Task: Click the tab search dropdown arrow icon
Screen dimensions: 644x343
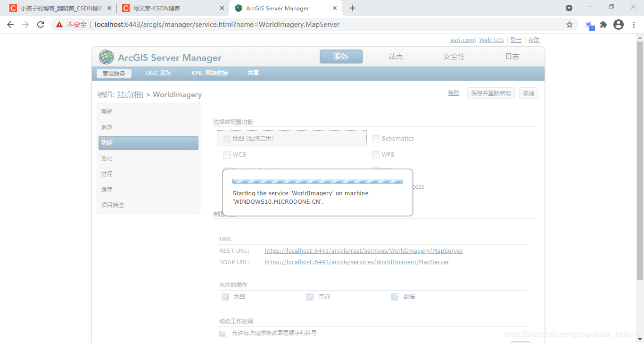Action: click(x=569, y=8)
